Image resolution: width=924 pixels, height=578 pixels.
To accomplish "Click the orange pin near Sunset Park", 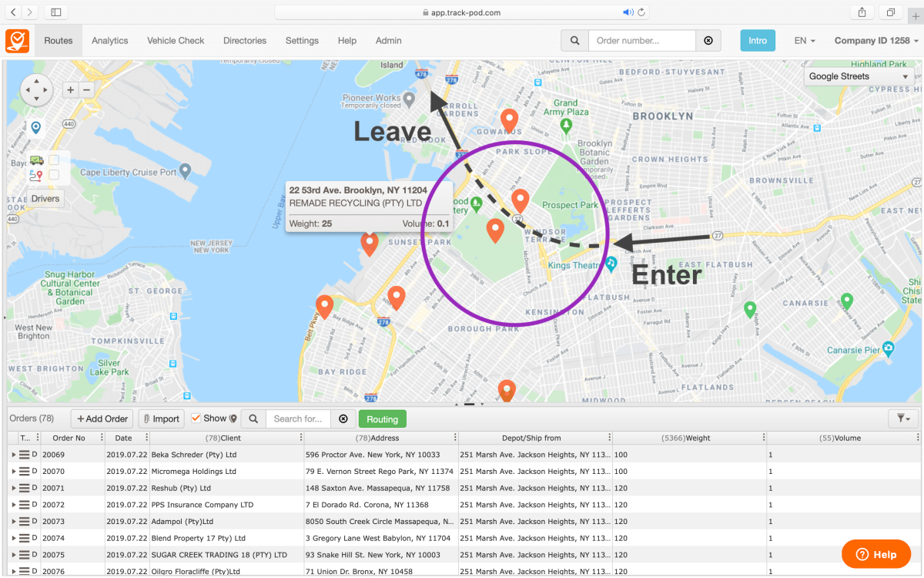I will (370, 244).
